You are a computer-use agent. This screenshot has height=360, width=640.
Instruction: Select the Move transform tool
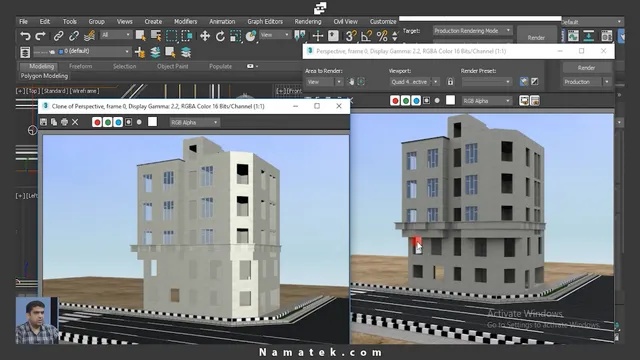coord(205,36)
